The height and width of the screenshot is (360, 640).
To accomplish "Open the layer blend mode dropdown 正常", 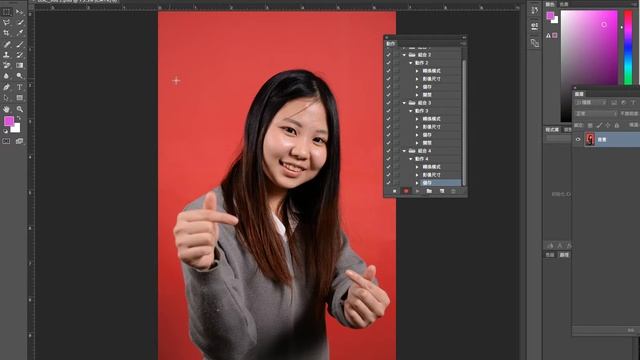I will pyautogui.click(x=596, y=113).
